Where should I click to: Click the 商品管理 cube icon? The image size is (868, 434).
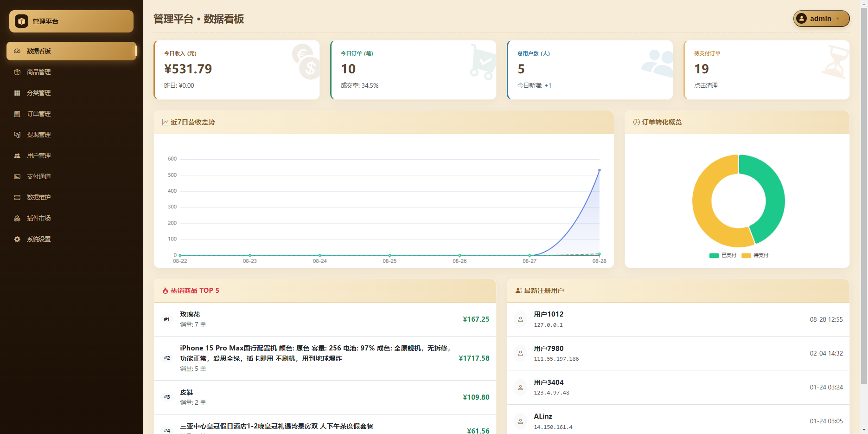17,72
